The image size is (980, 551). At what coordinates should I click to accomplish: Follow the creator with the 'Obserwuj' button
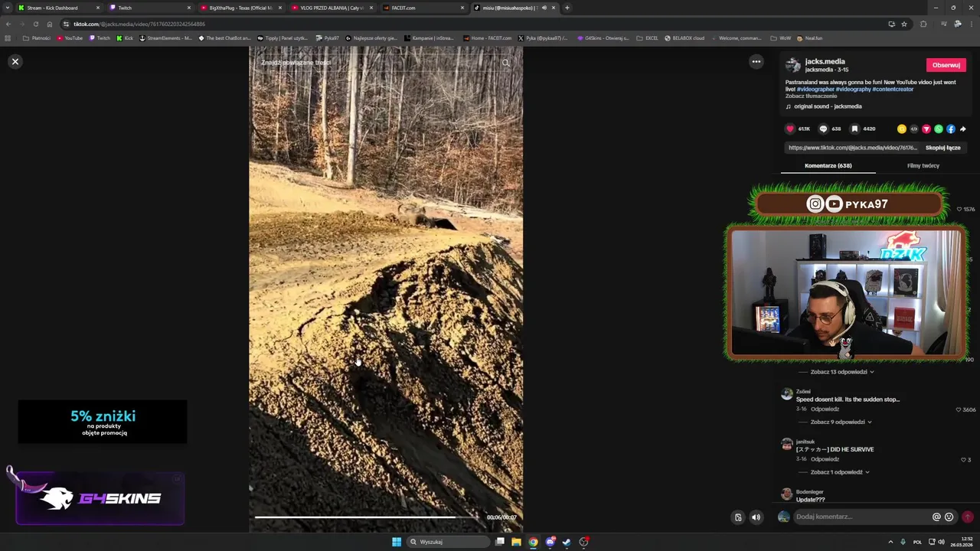[x=946, y=65]
